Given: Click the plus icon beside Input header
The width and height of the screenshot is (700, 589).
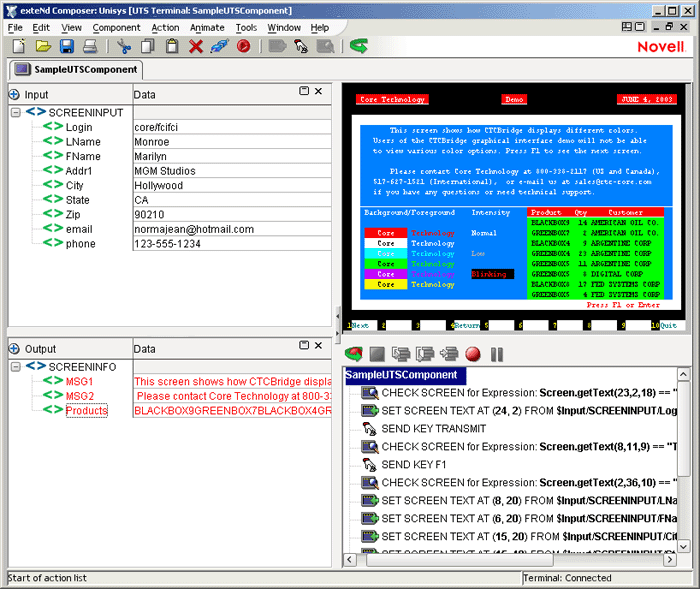Looking at the screenshot, I should tap(14, 94).
